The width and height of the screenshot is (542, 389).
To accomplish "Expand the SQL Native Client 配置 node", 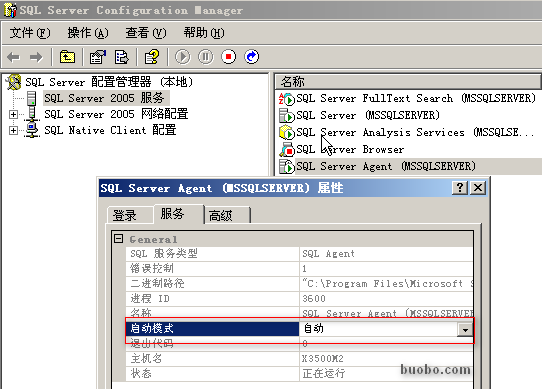I will (13, 130).
